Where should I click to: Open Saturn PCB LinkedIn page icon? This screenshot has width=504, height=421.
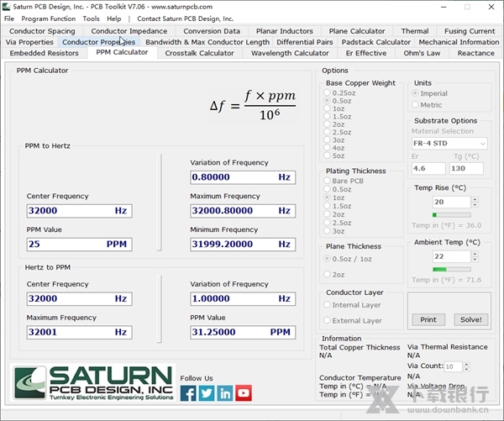pyautogui.click(x=225, y=393)
